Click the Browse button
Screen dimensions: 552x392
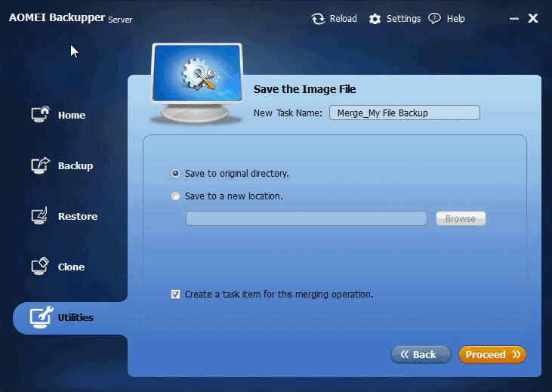click(461, 219)
